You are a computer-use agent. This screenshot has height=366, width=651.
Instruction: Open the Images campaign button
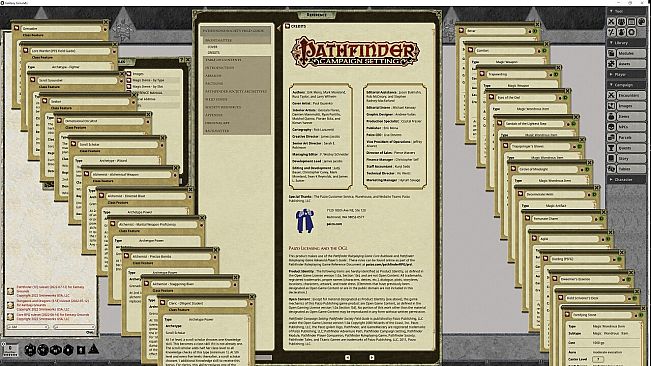pos(631,106)
